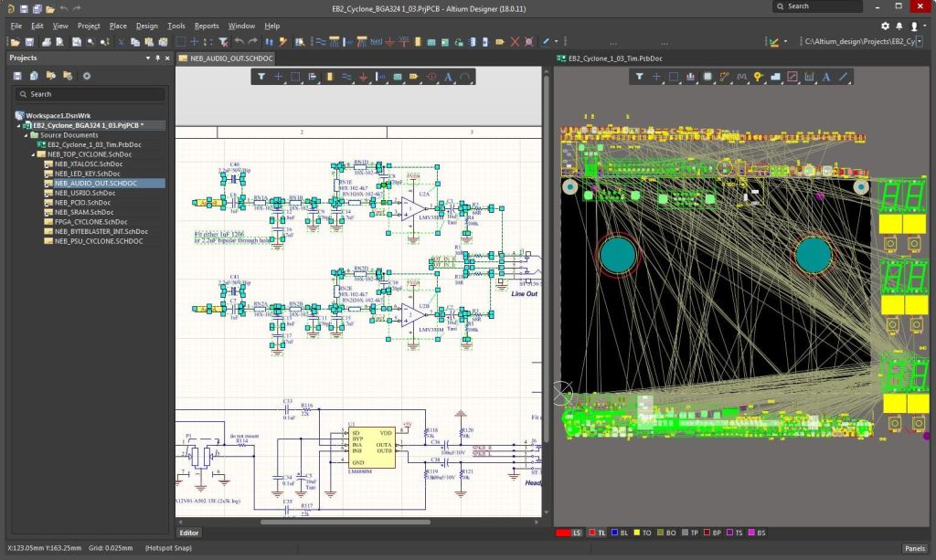The height and width of the screenshot is (560, 936).
Task: Open the Projects panel settings gear icon
Action: [x=87, y=76]
